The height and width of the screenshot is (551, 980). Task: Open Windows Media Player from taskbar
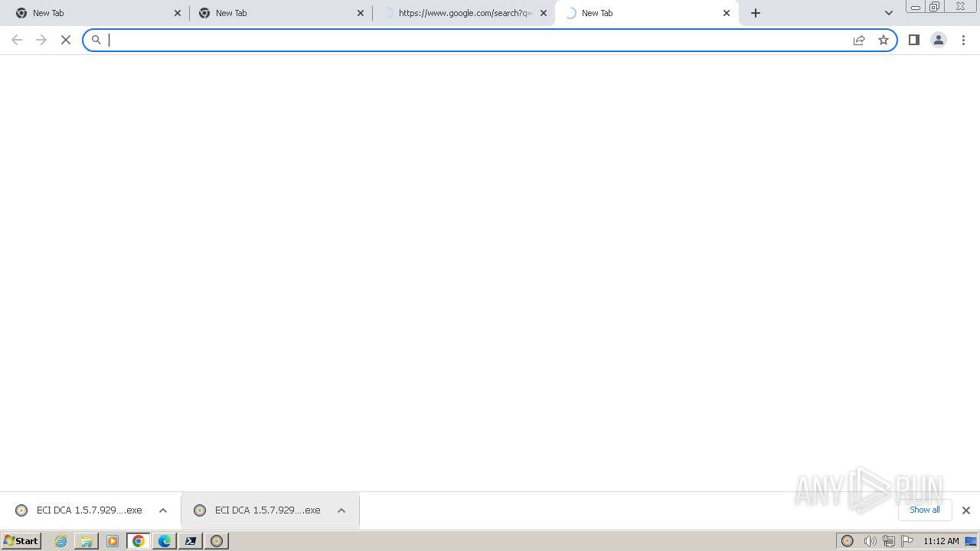click(x=113, y=541)
